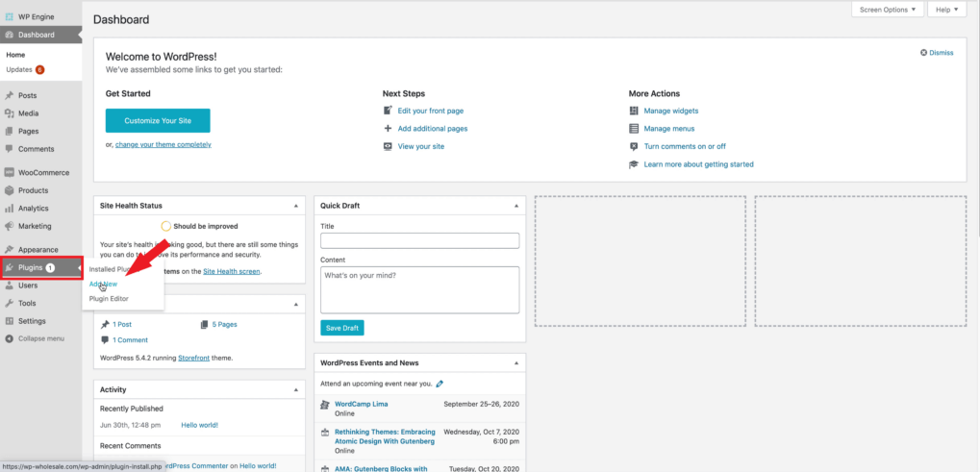Click the Turn comments on or off link
Image resolution: width=980 pixels, height=472 pixels.
point(685,146)
